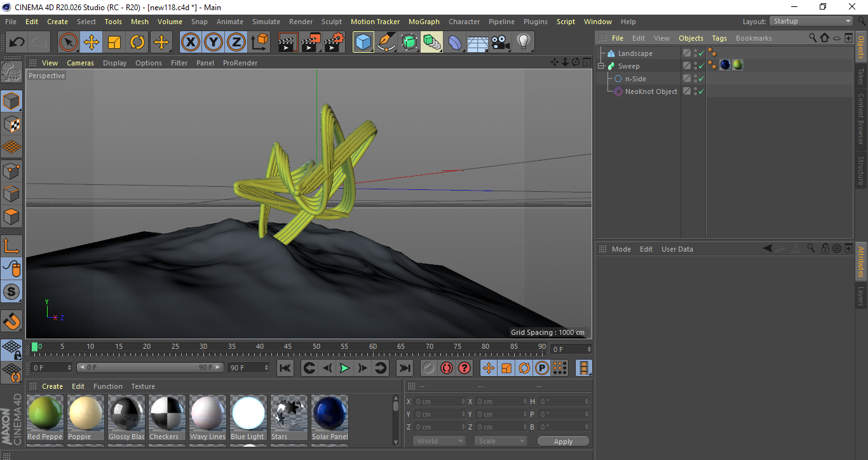Click the Attributes manager Mode menu
The image size is (868, 460).
point(621,249)
